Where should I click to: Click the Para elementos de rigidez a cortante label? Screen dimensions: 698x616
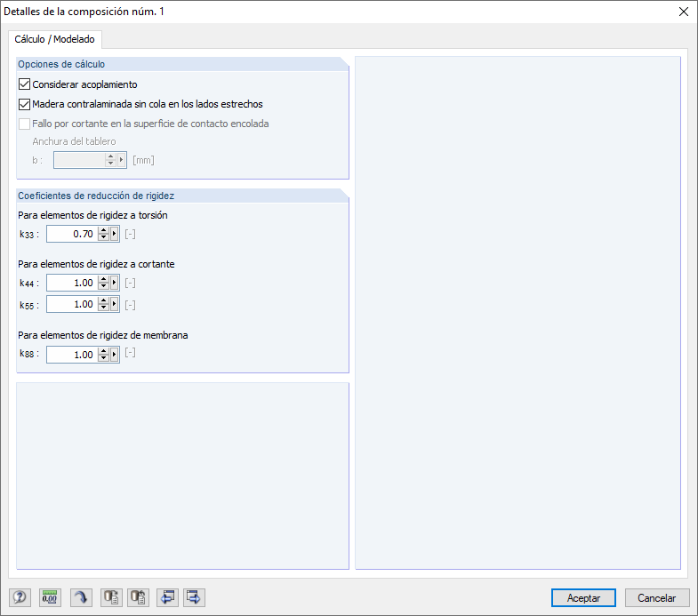tap(96, 264)
